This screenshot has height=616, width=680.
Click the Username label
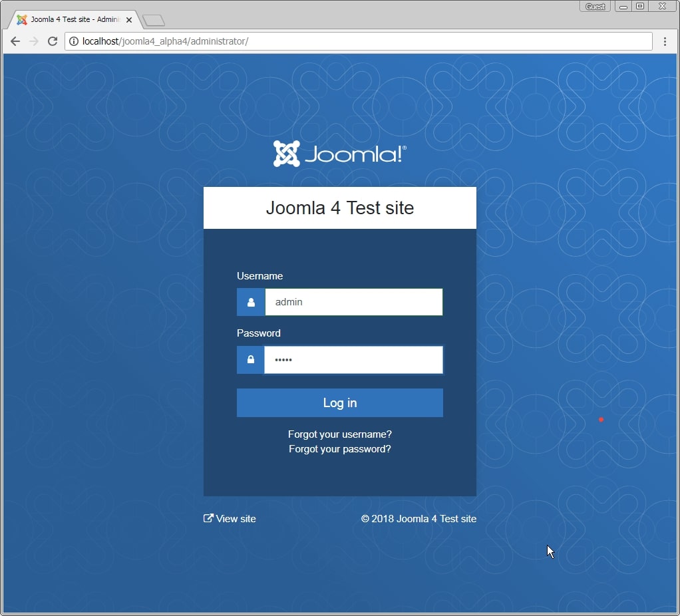coord(259,276)
